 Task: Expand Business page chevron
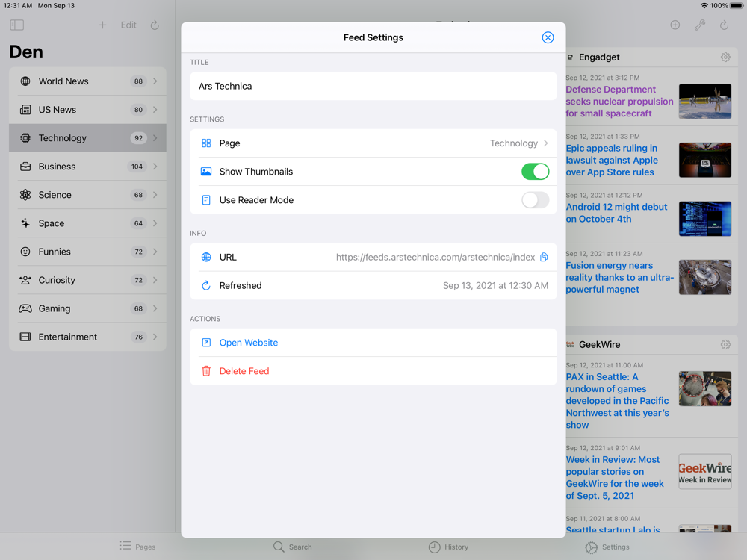155,167
